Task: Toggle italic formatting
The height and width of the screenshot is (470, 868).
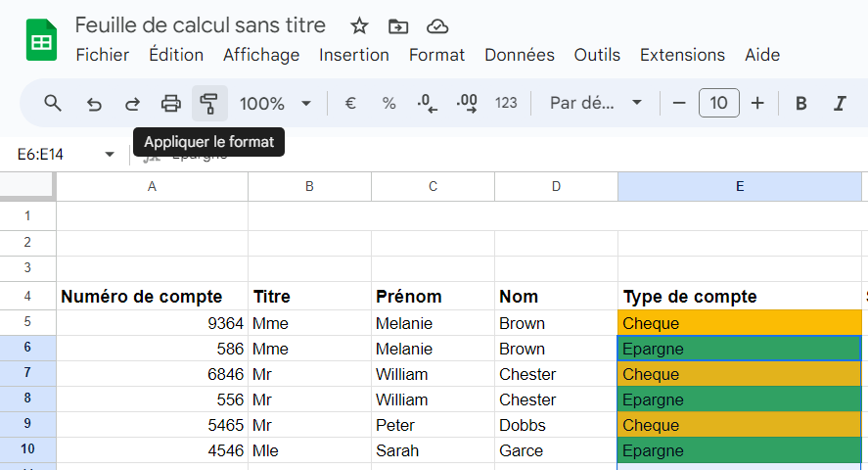Action: [840, 104]
